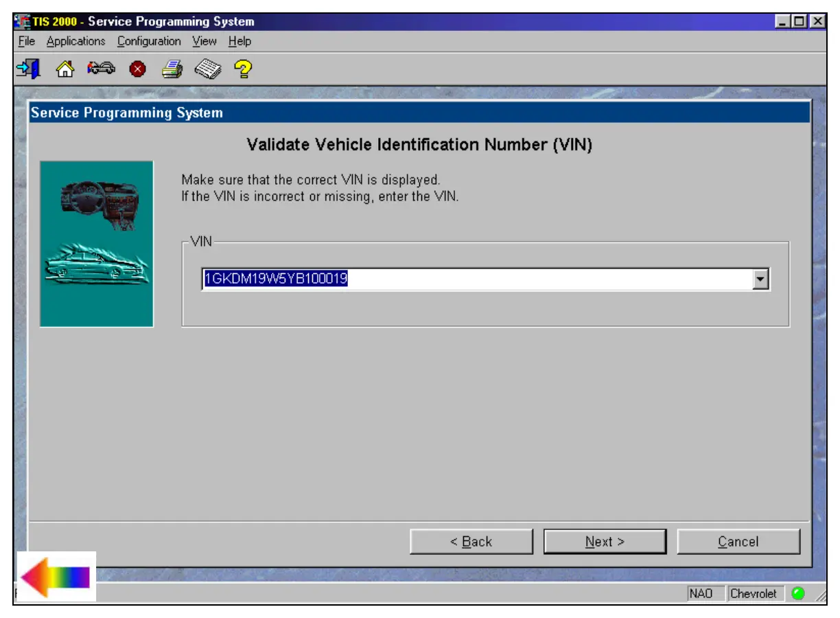Click the printer icon
Viewport: 840px width, 618px height.
172,69
